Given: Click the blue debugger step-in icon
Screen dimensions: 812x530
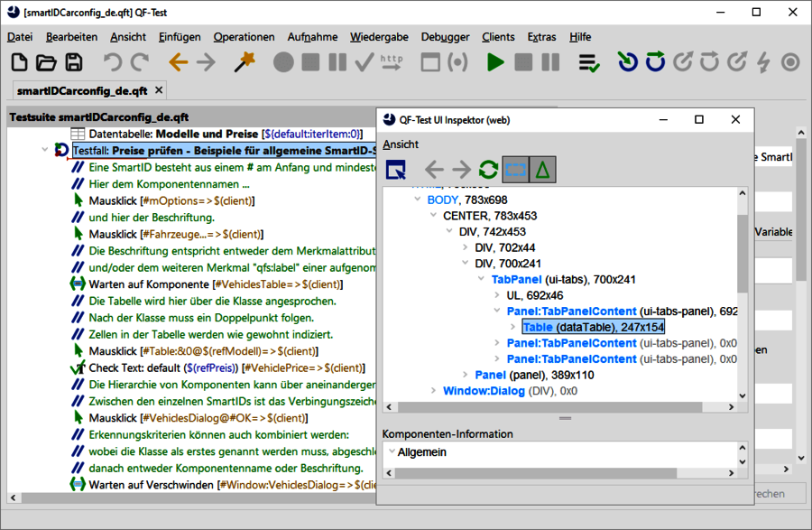Looking at the screenshot, I should (x=627, y=62).
